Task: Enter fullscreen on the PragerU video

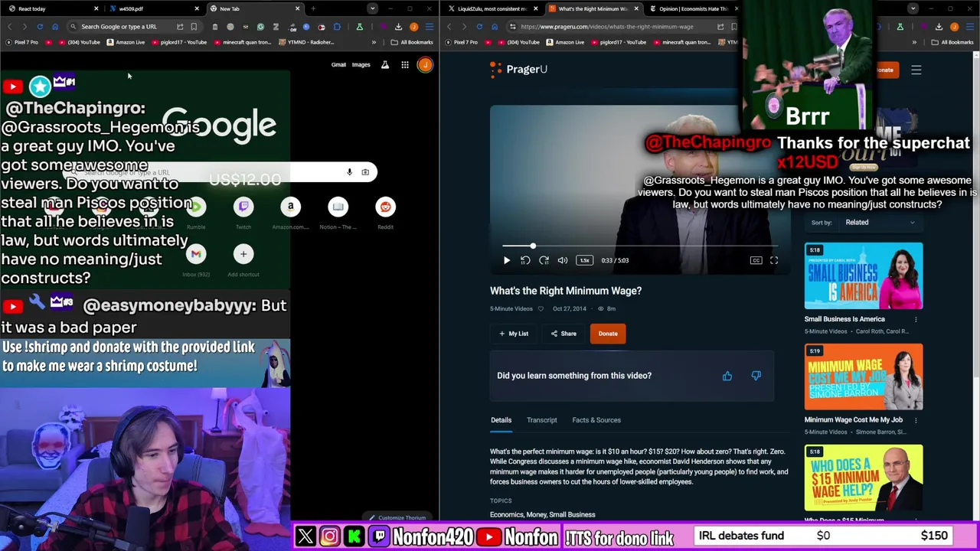Action: (x=774, y=260)
